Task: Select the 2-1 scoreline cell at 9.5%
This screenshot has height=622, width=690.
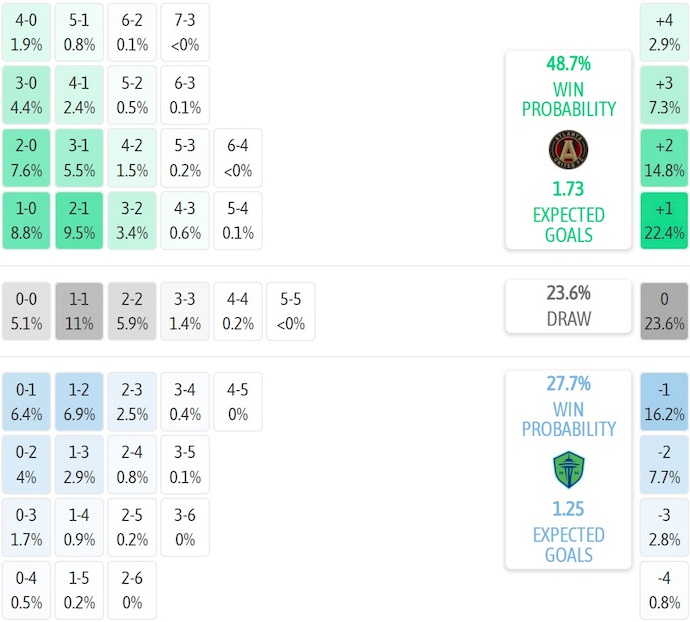Action: (80, 220)
